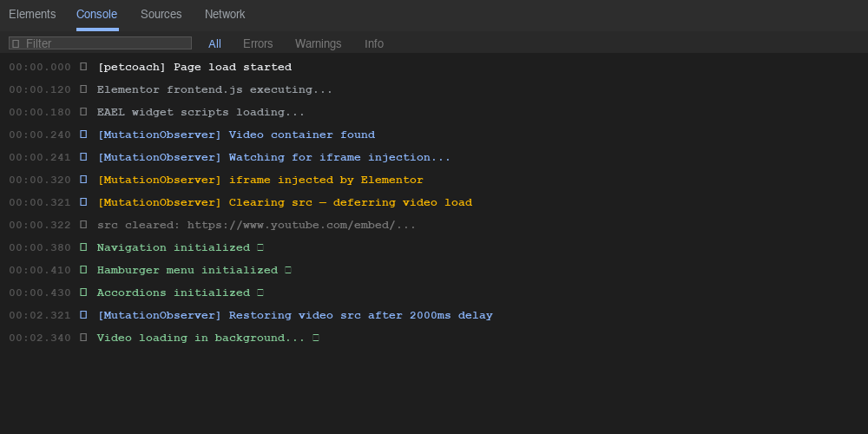Click timestamp 00:00.320
Viewport: 868px width, 434px height.
pos(40,181)
